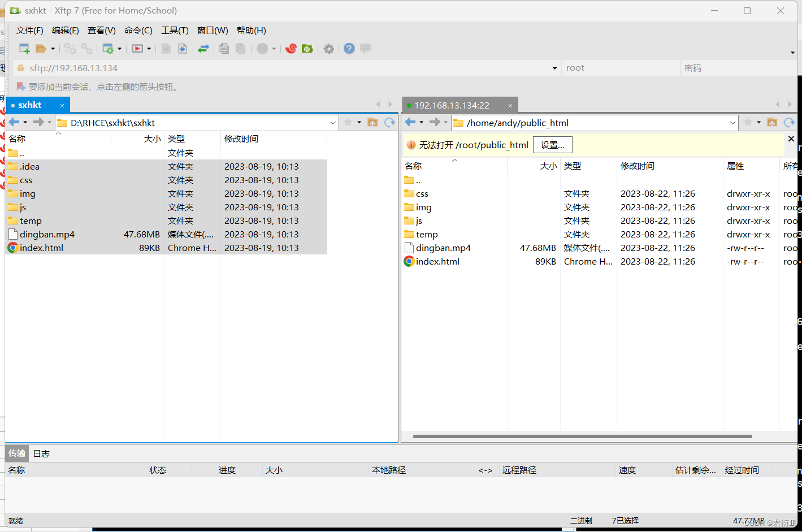802x532 pixels.
Task: Open the Help (帮助) menu
Action: 252,31
